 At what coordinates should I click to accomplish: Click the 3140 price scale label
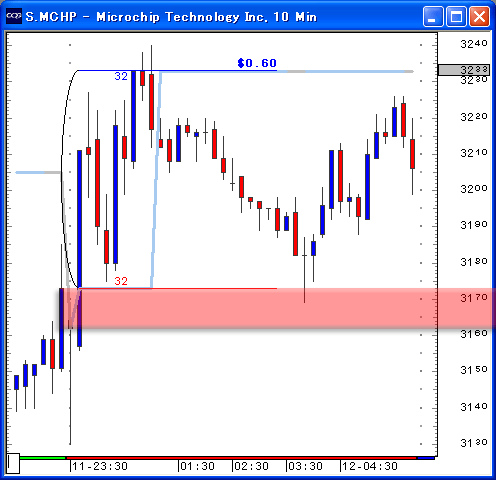474,407
